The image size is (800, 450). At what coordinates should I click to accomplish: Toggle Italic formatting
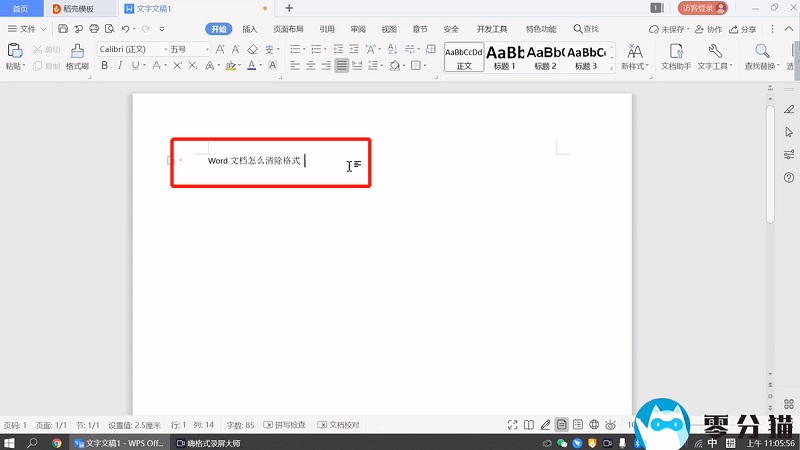coord(121,66)
